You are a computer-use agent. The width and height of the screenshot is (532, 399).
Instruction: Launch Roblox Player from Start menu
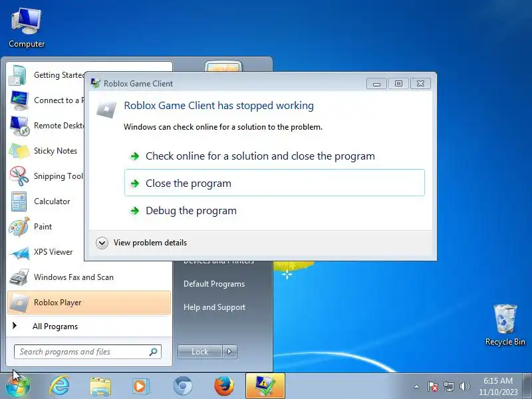tap(89, 303)
